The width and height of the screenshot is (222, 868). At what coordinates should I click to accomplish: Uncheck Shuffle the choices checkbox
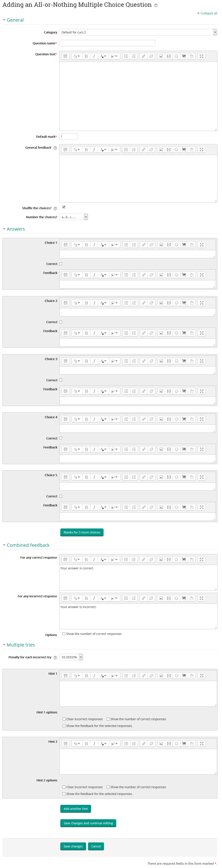[64, 207]
